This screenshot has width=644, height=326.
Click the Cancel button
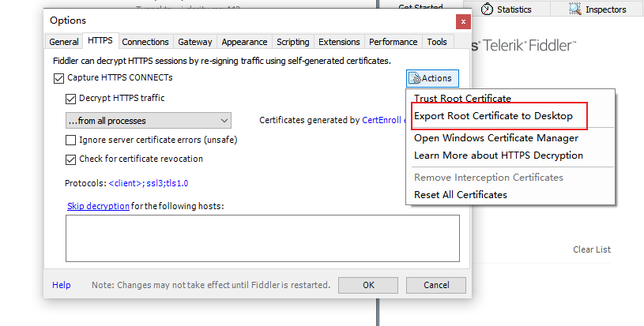coord(436,285)
